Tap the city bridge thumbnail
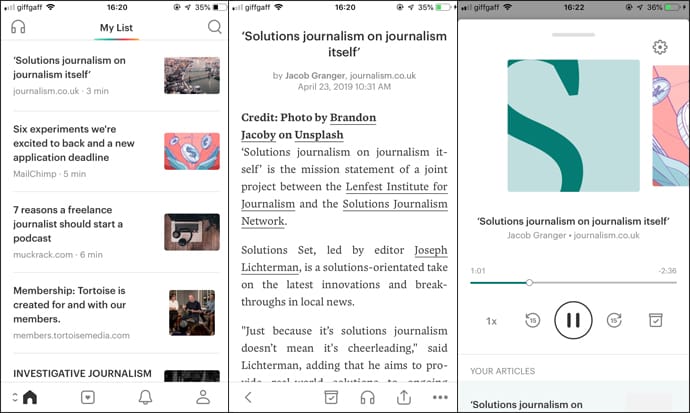Viewport: 690px width, 413px height. click(192, 75)
